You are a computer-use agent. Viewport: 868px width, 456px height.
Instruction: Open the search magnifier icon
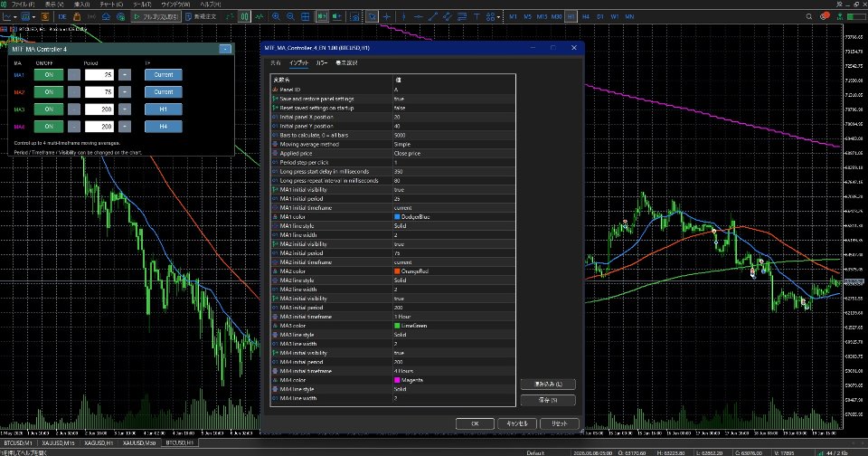(808, 16)
